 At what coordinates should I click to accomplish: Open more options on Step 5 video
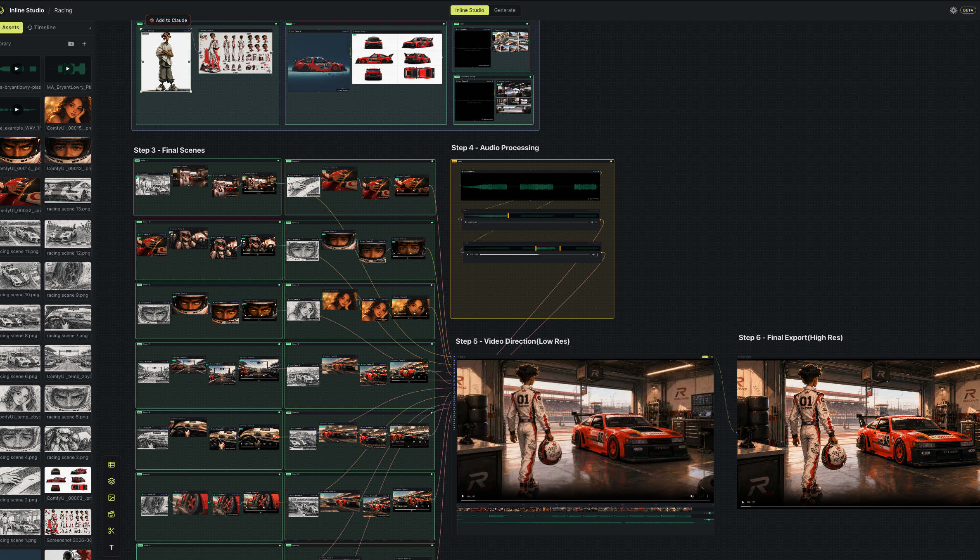(x=708, y=496)
